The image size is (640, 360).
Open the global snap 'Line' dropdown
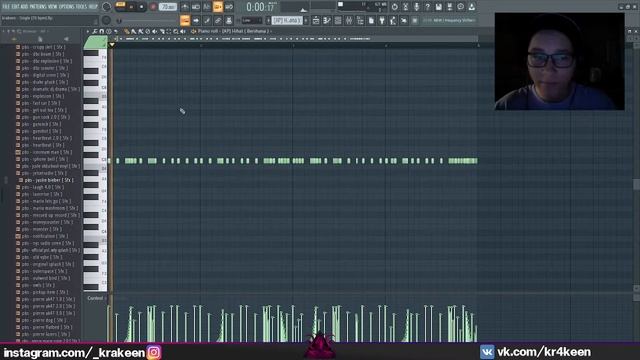tap(252, 20)
